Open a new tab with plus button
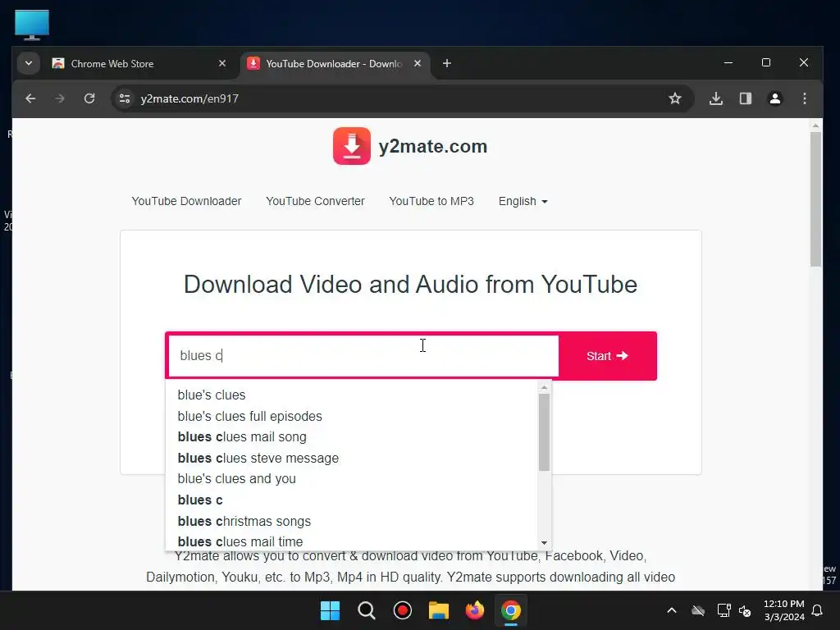Viewport: 840px width, 630px height. [x=447, y=64]
